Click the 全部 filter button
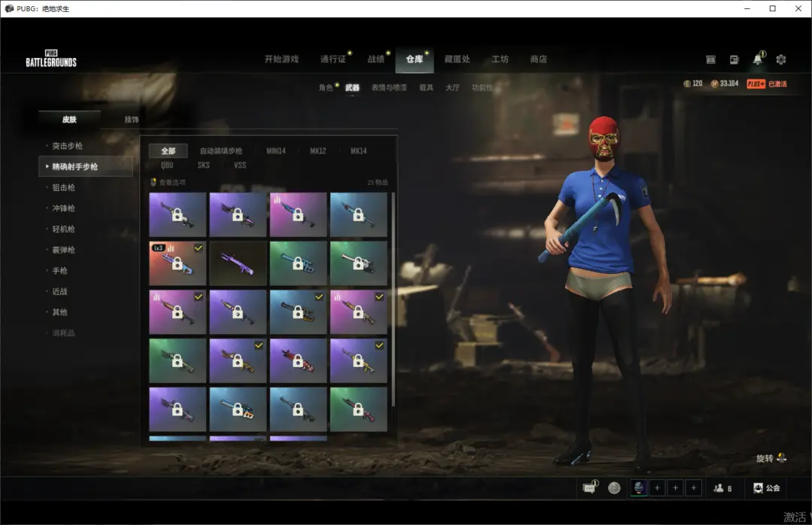The width and height of the screenshot is (812, 525). point(168,151)
